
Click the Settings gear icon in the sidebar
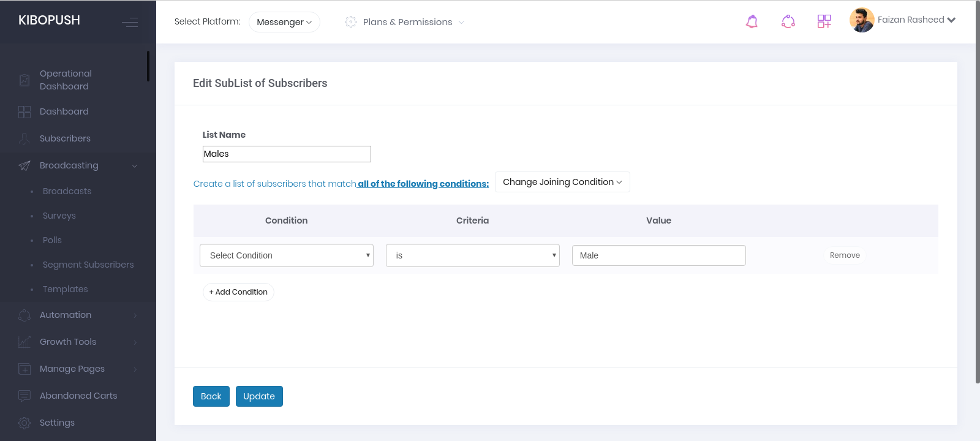[x=24, y=423]
